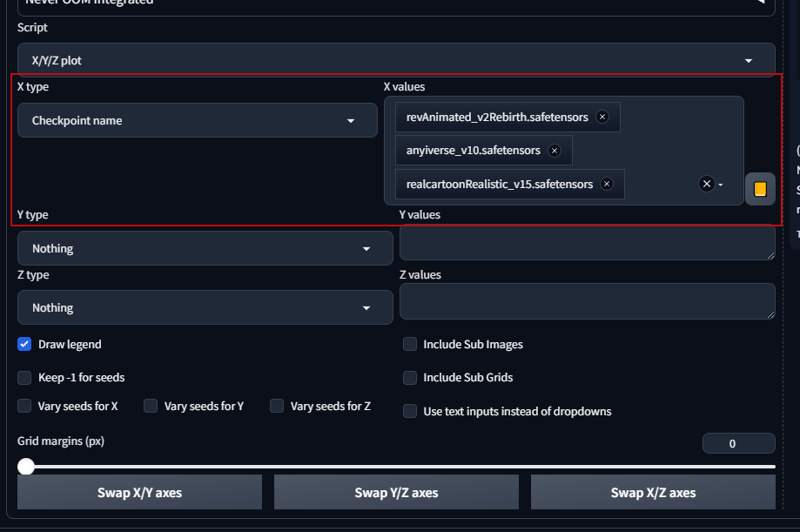
Task: Click the anyiverse_v10.safetensors text
Action: click(x=473, y=151)
